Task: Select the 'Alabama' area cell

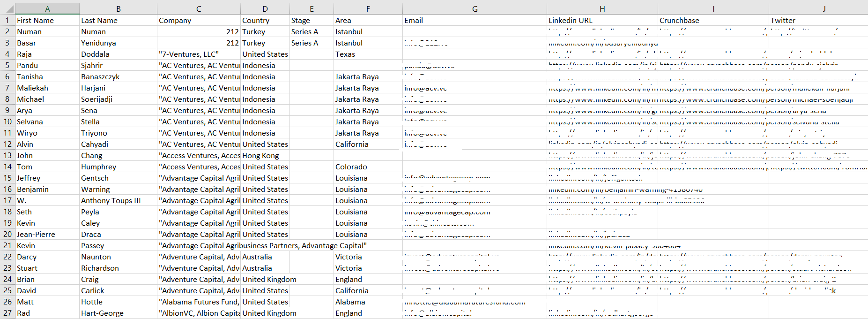Action: coord(368,302)
